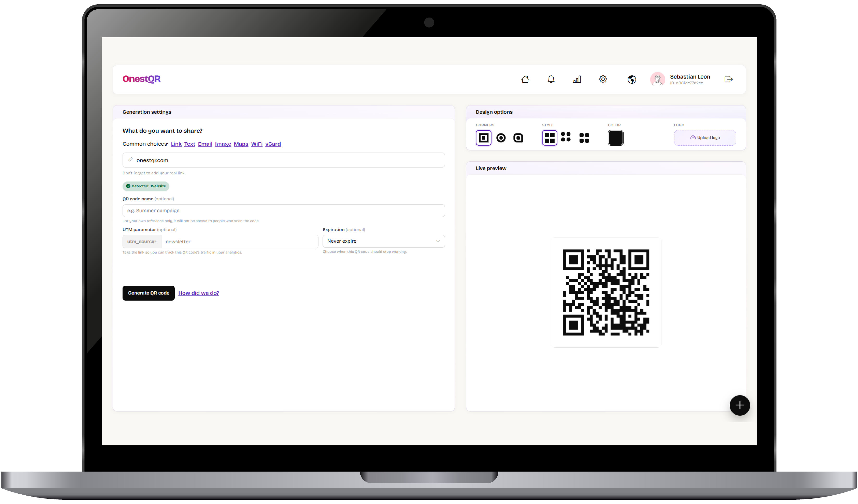Click the link icon inside URL field
The image size is (858, 504).
click(130, 160)
